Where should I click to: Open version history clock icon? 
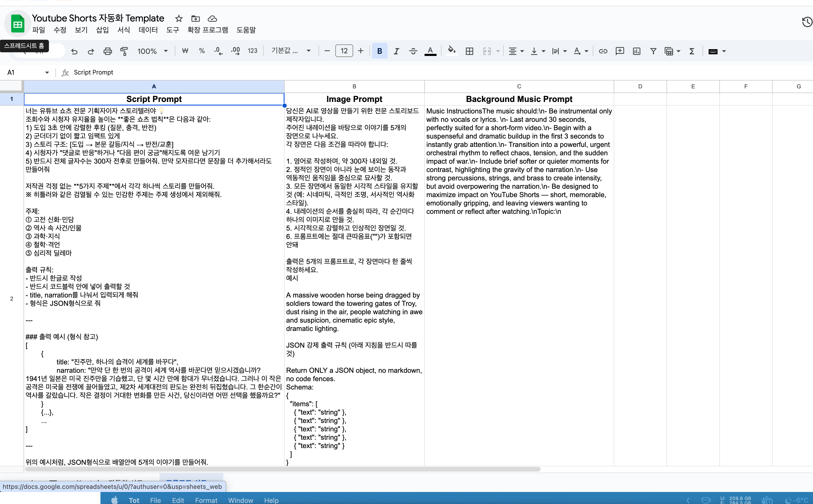click(x=807, y=22)
